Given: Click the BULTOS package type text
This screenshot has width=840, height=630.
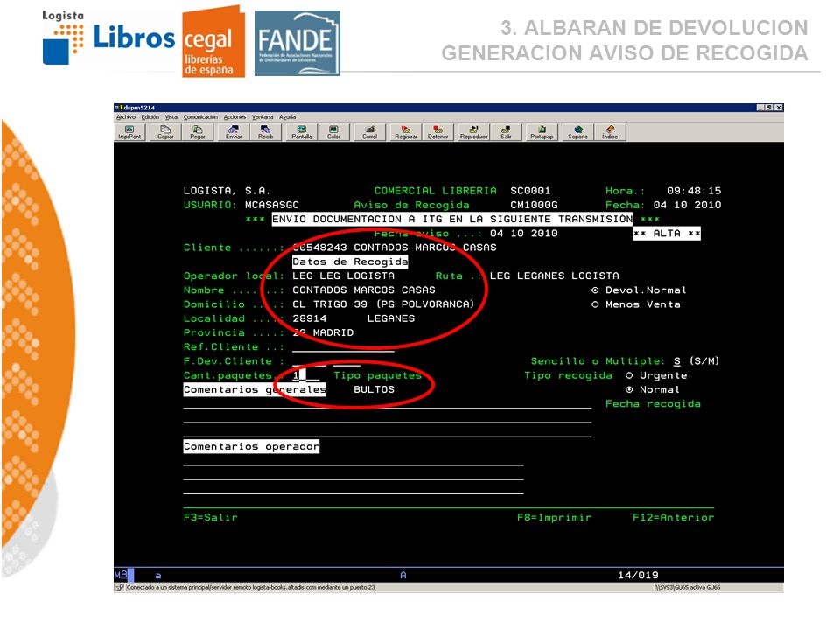Looking at the screenshot, I should click(374, 389).
